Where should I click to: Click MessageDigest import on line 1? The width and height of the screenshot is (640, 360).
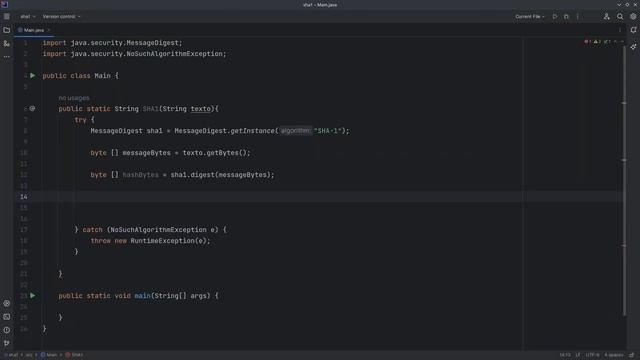152,43
